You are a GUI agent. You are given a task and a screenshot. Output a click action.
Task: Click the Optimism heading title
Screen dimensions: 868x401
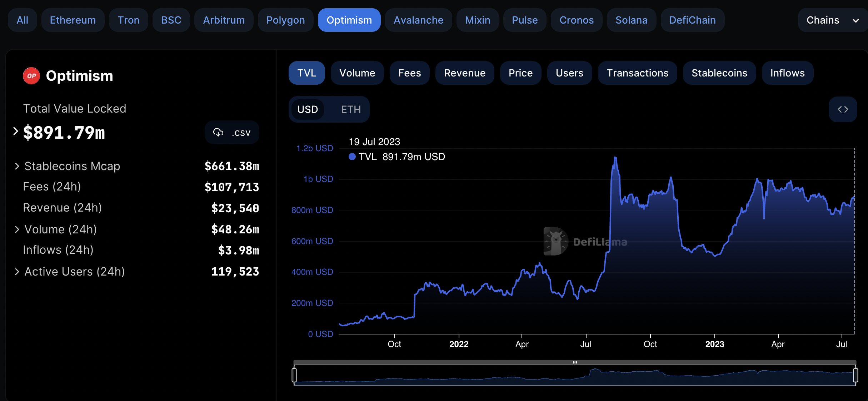tap(79, 76)
